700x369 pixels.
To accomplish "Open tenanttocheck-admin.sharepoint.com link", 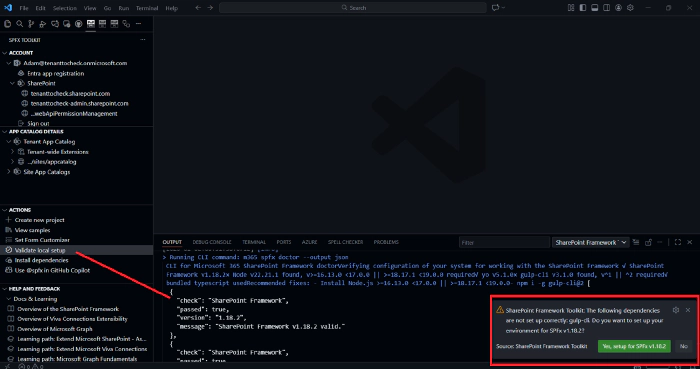I will [x=79, y=104].
